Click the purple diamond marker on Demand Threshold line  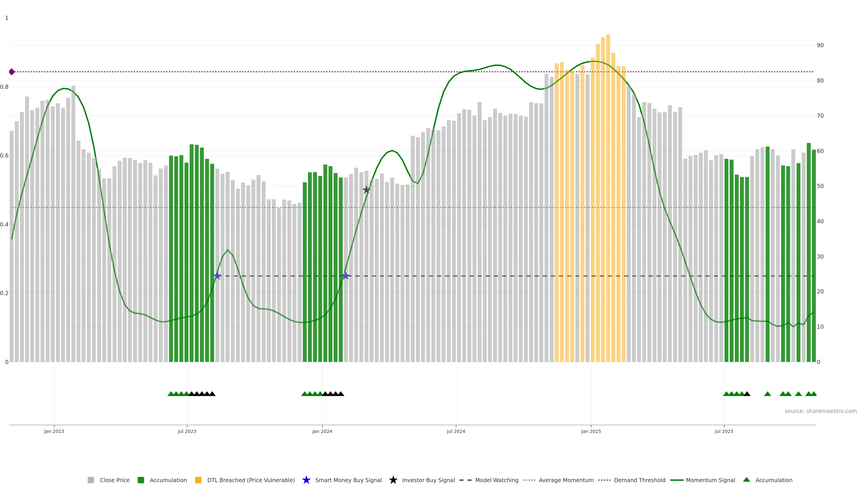[x=12, y=72]
